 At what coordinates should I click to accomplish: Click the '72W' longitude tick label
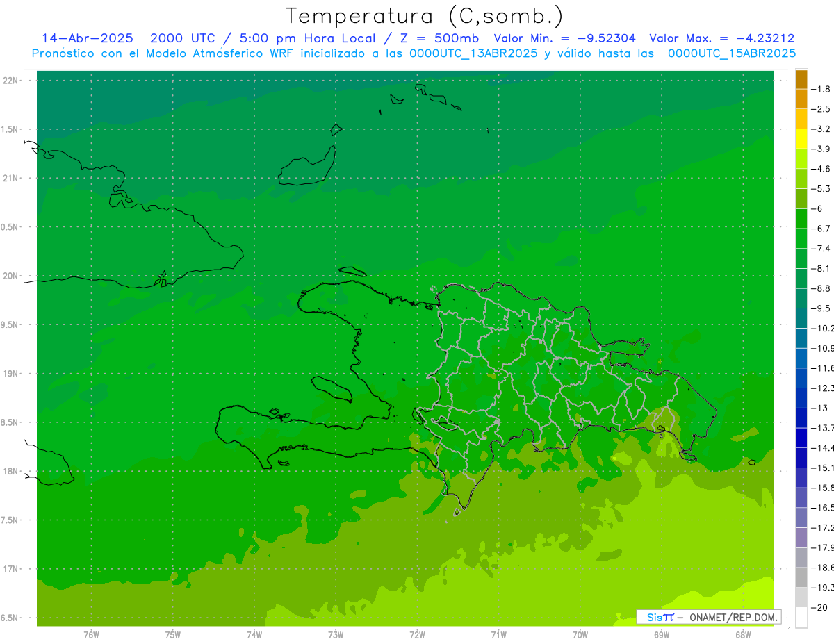tap(417, 634)
